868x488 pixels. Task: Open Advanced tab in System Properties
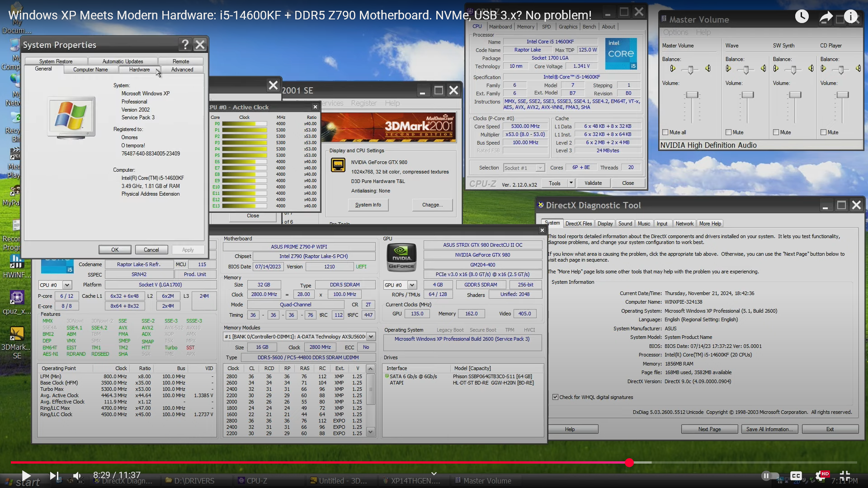pyautogui.click(x=182, y=70)
